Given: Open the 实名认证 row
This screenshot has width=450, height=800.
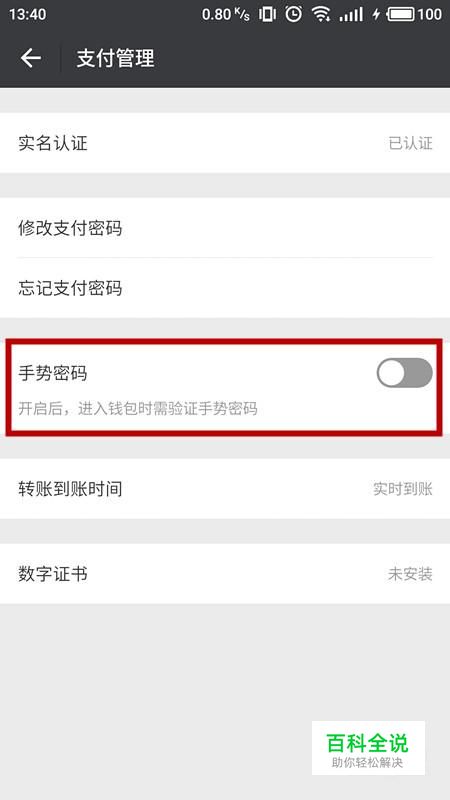Looking at the screenshot, I should coord(225,143).
